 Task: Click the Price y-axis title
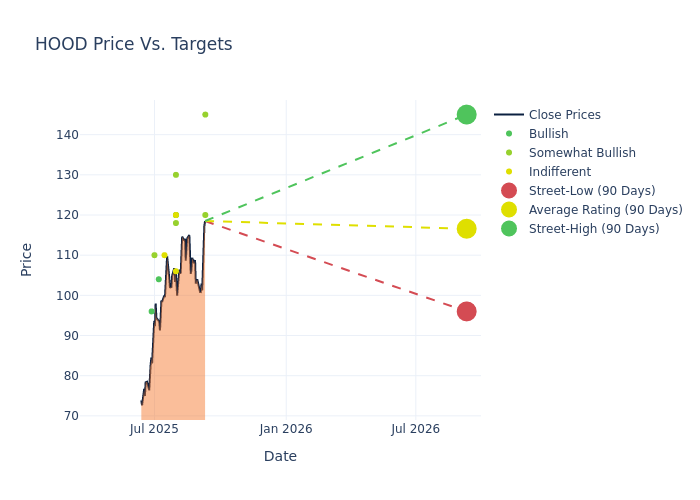(x=27, y=259)
